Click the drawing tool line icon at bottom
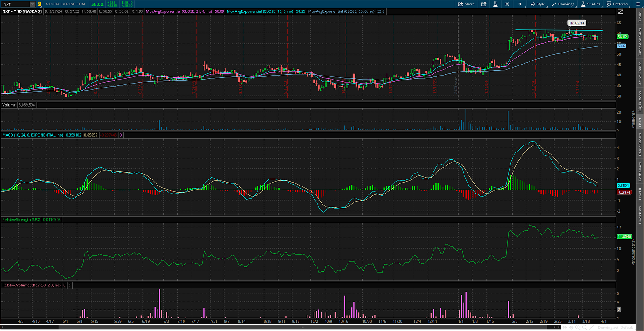The width and height of the screenshot is (644, 331). (x=591, y=327)
